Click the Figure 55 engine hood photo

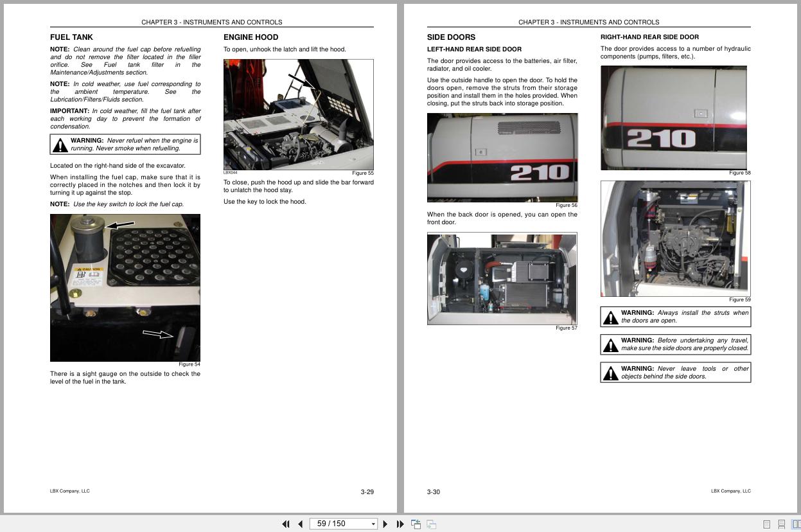[x=298, y=114]
